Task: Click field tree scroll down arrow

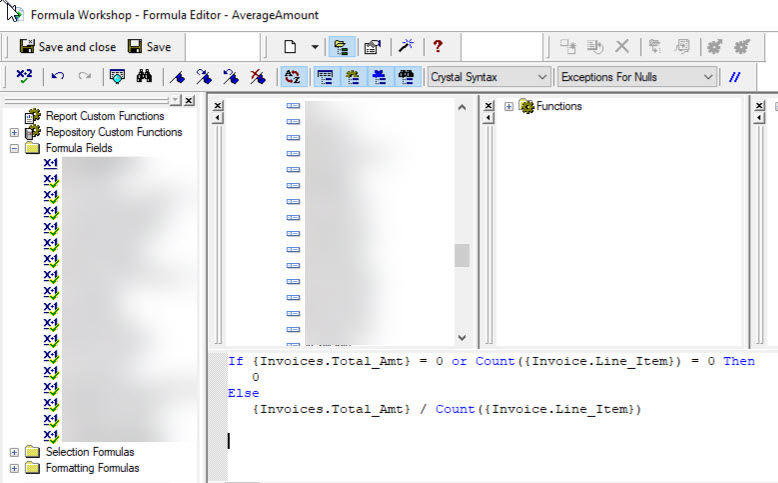Action: coord(462,338)
